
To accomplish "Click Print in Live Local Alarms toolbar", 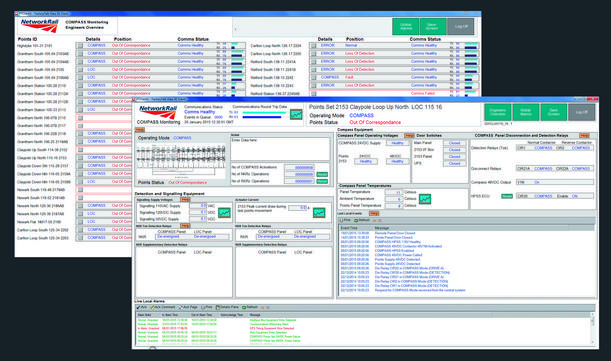I will coord(207,307).
